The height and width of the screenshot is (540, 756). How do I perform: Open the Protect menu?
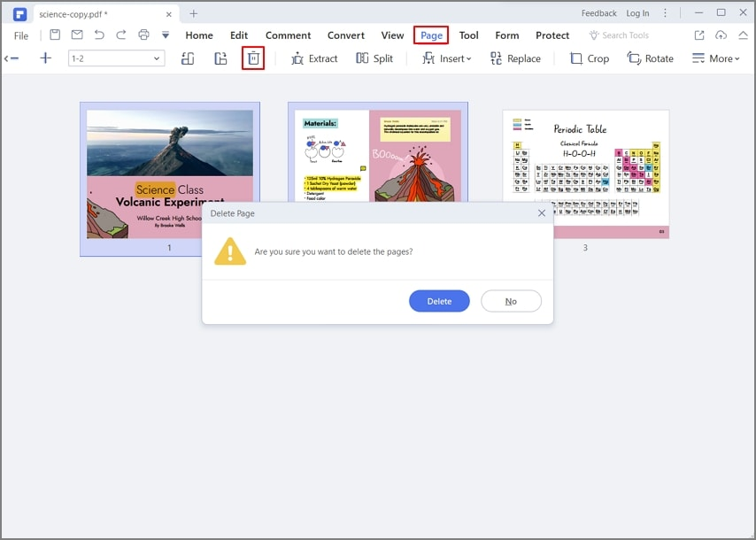552,35
